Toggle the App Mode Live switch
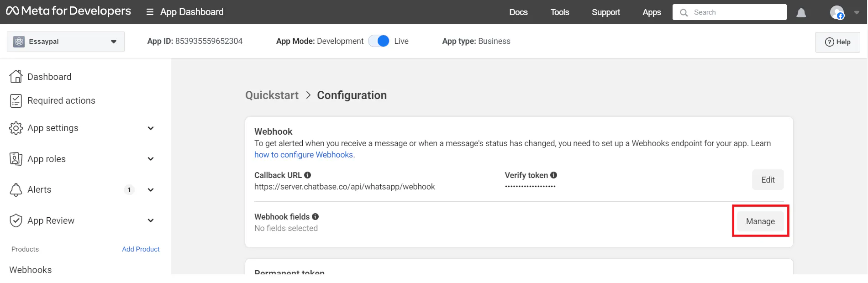The image size is (868, 283). 379,41
